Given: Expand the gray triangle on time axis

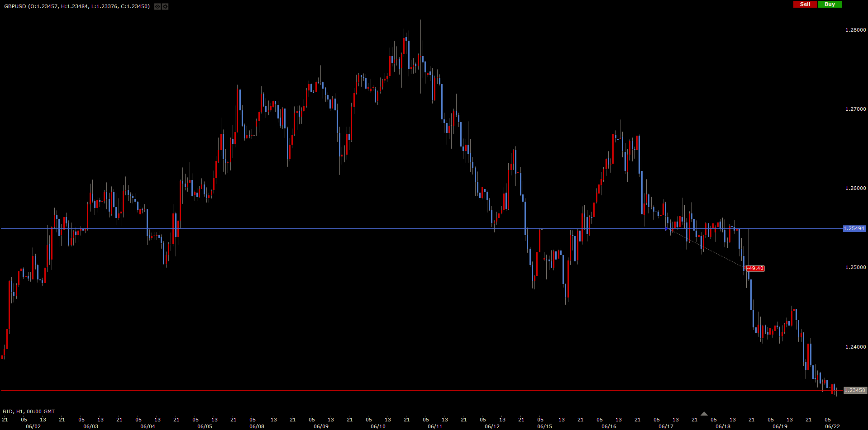Looking at the screenshot, I should coord(704,414).
